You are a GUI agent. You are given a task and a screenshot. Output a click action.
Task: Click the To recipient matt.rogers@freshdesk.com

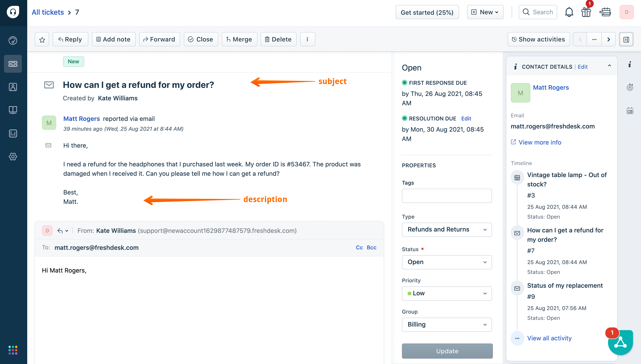(x=97, y=248)
